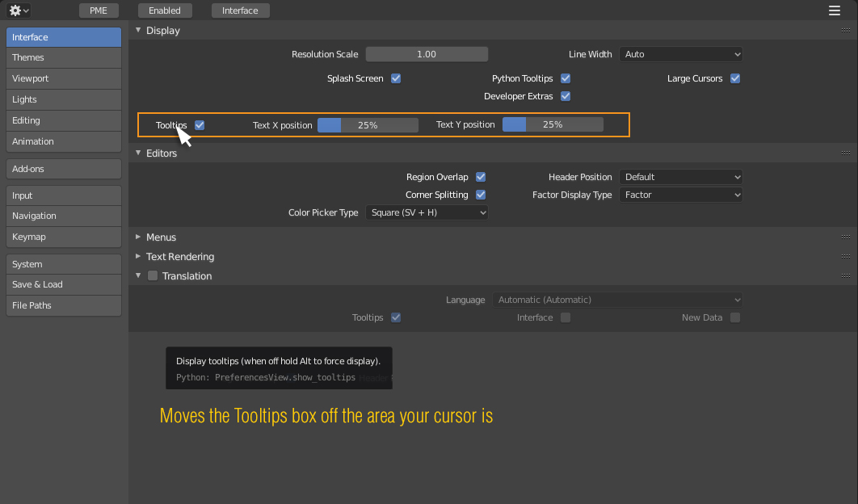858x504 pixels.
Task: Open the Header Position dropdown
Action: pyautogui.click(x=681, y=178)
